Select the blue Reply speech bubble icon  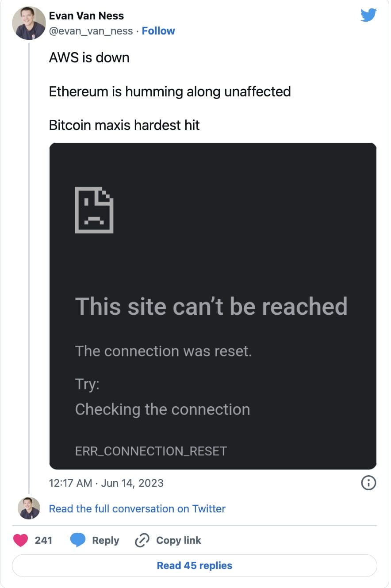click(x=78, y=540)
